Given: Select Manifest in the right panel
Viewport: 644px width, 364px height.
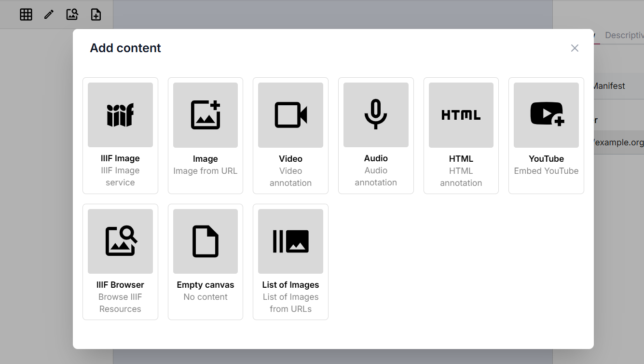Looking at the screenshot, I should coord(609,85).
